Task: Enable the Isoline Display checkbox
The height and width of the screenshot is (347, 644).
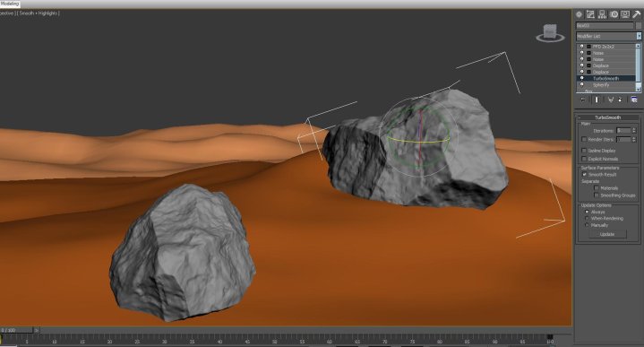Action: click(584, 151)
